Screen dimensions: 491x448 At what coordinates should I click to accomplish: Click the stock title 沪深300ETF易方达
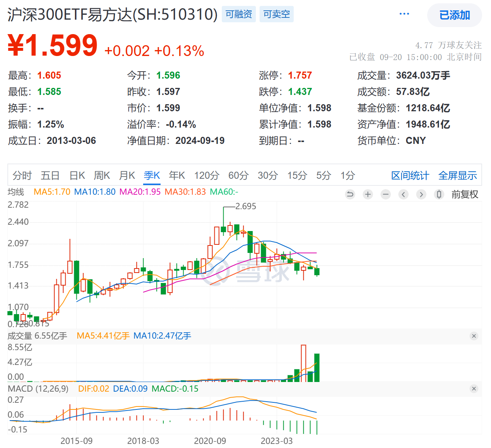pos(112,15)
